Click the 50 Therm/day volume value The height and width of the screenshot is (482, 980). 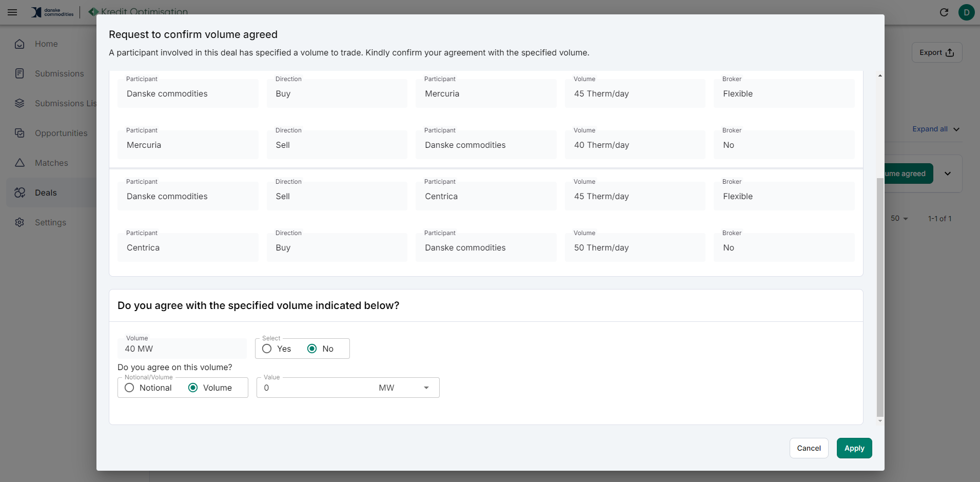pyautogui.click(x=601, y=247)
